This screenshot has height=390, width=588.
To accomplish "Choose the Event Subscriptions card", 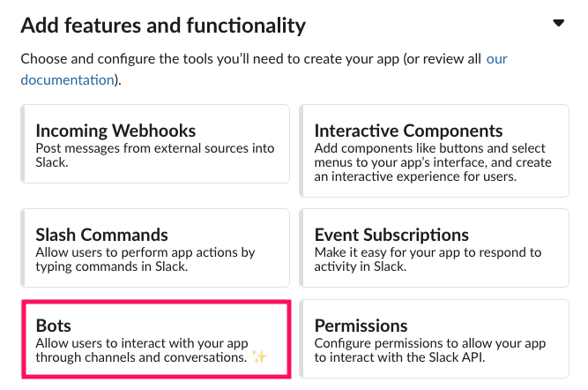I will click(x=435, y=248).
